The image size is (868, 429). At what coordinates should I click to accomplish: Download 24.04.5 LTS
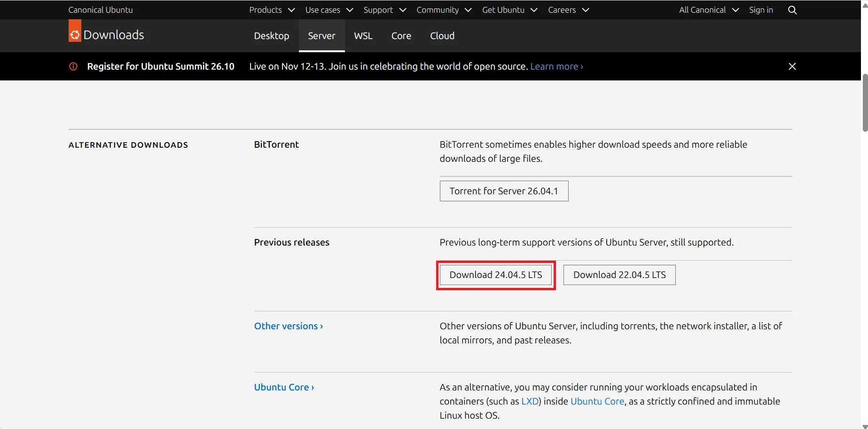(496, 275)
